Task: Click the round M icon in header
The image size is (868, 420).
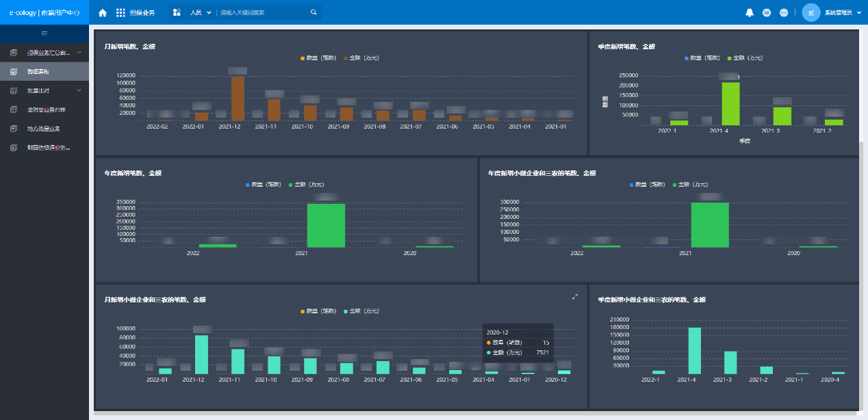Action: pos(767,12)
